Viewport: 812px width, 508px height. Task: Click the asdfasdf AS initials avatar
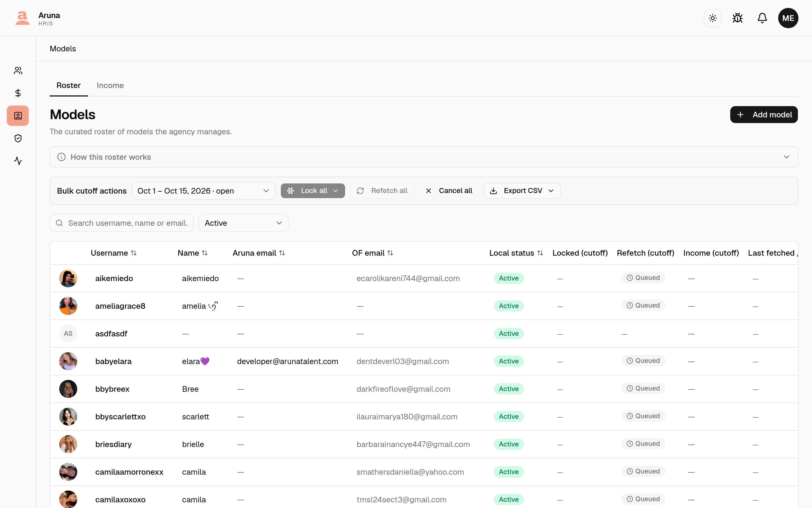[68, 334]
